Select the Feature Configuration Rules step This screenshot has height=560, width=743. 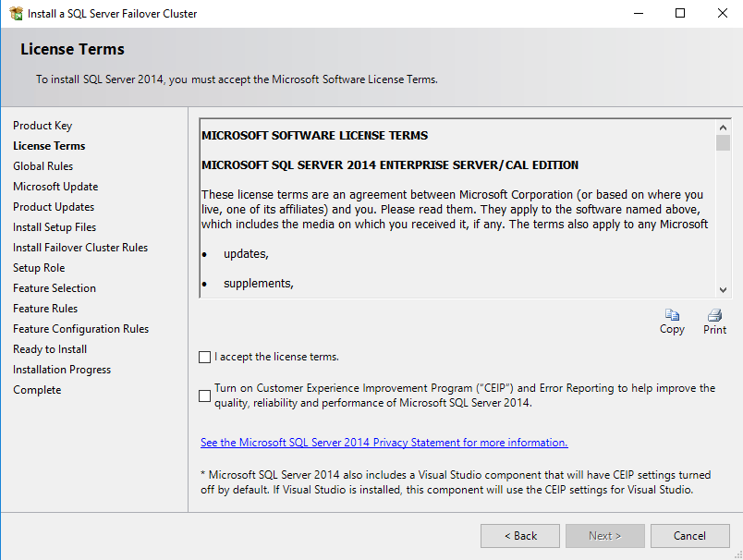(x=81, y=329)
